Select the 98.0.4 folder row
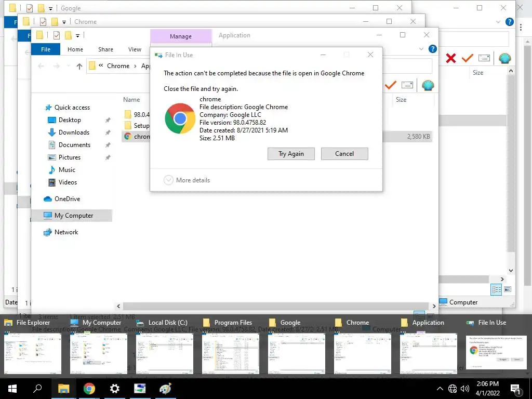 click(x=136, y=114)
